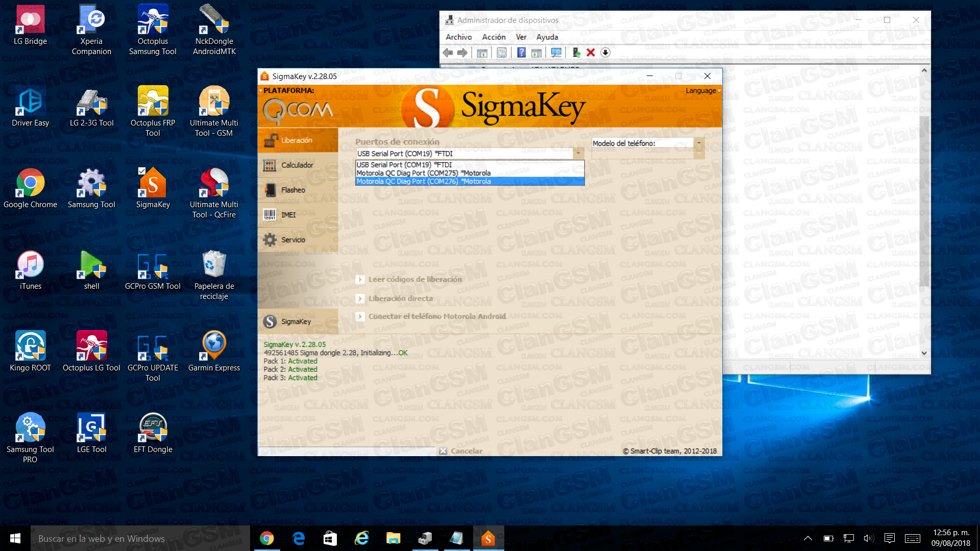Open the Language dropdown in SigmaKey
The height and width of the screenshot is (551, 980).
[x=703, y=91]
